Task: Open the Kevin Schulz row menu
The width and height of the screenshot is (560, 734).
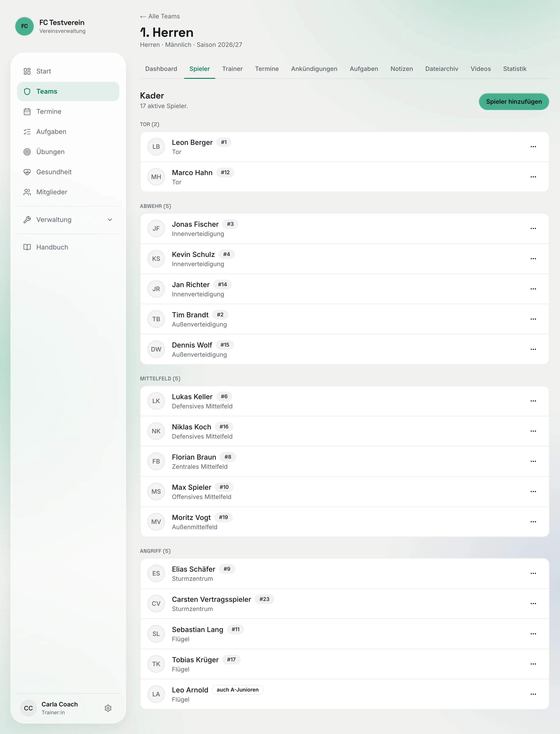Action: click(533, 259)
